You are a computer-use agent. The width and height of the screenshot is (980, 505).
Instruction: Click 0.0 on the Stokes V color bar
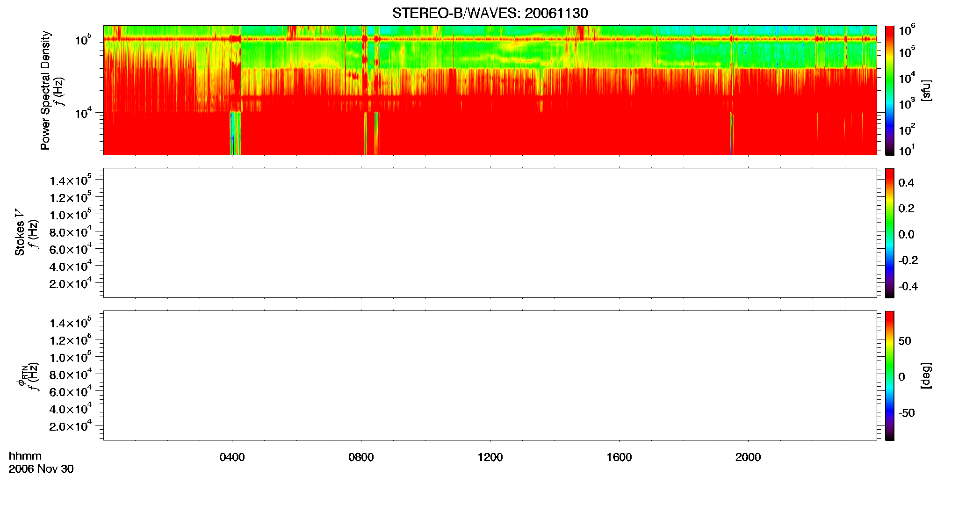click(x=906, y=234)
